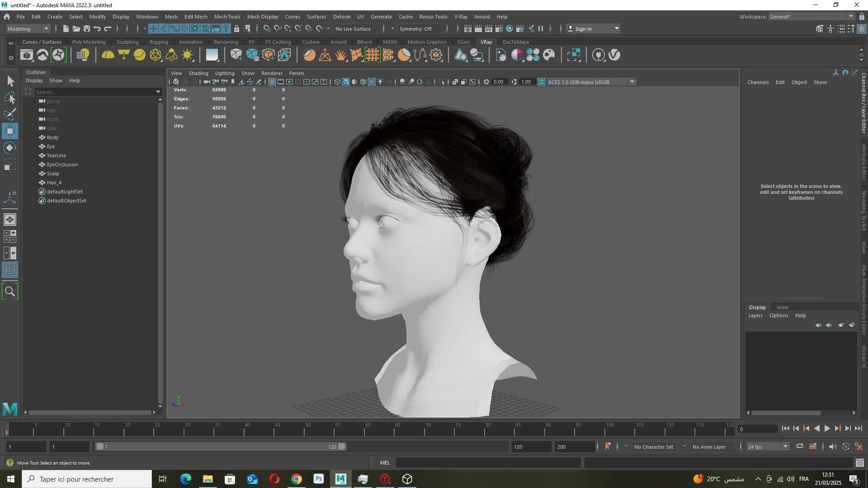
Task: Toggle timeline loop playback mode
Action: pyautogui.click(x=799, y=446)
